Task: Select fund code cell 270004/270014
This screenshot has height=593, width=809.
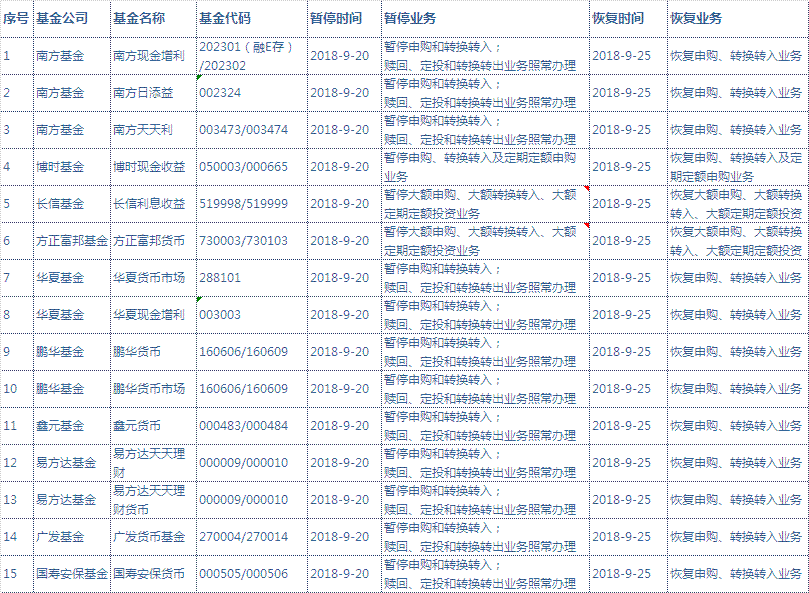Action: pos(243,537)
